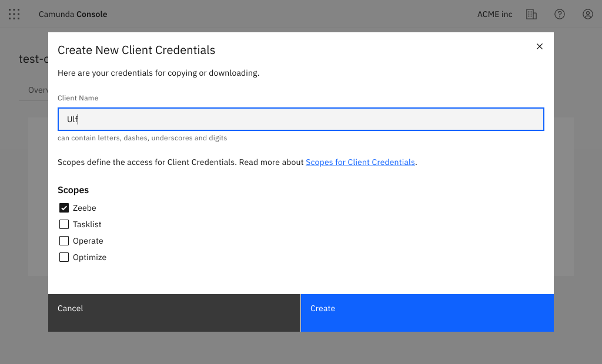This screenshot has height=364, width=602.
Task: Uncheck the Zeebe scope checkbox
Action: tap(64, 208)
